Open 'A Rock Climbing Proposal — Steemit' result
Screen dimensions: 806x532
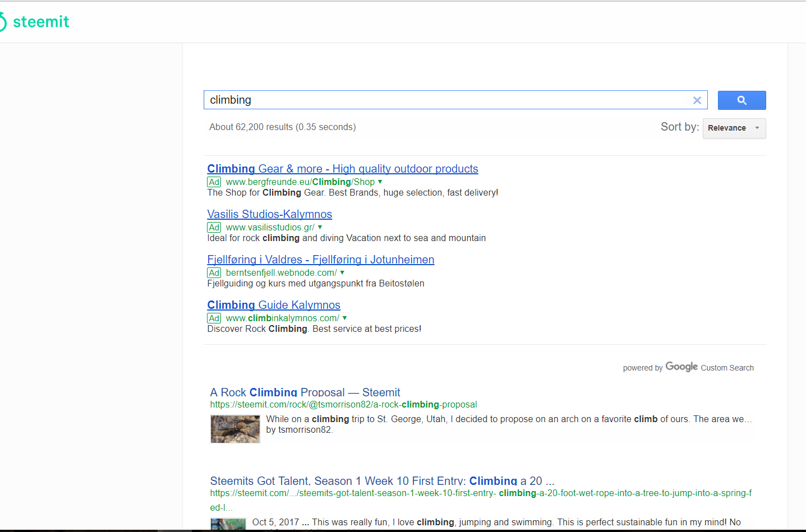point(305,392)
